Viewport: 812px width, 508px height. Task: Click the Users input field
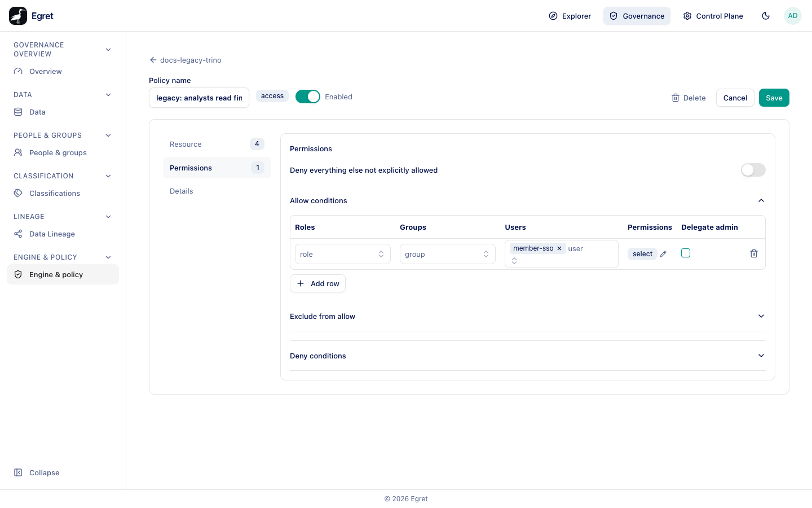pyautogui.click(x=562, y=254)
